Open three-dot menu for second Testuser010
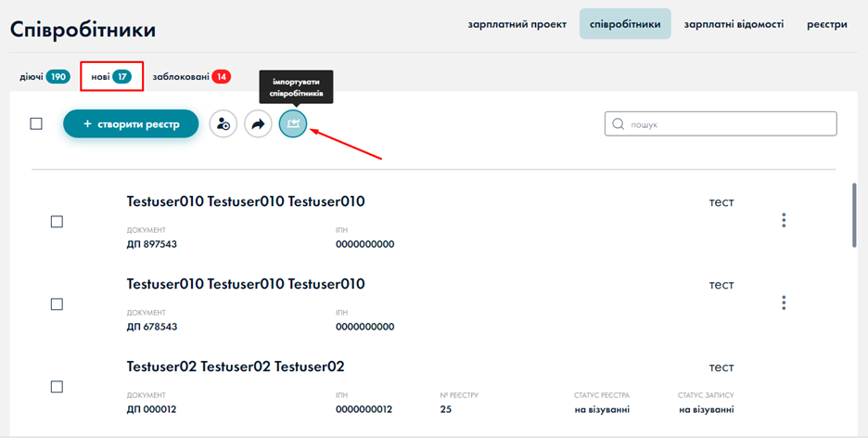868x438 pixels. pos(784,303)
